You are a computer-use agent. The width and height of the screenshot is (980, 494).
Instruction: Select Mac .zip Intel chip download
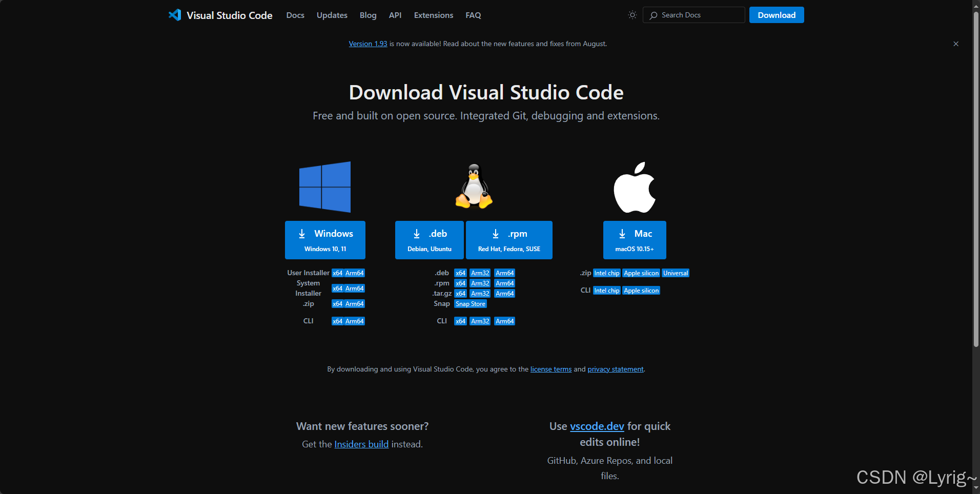coord(607,273)
